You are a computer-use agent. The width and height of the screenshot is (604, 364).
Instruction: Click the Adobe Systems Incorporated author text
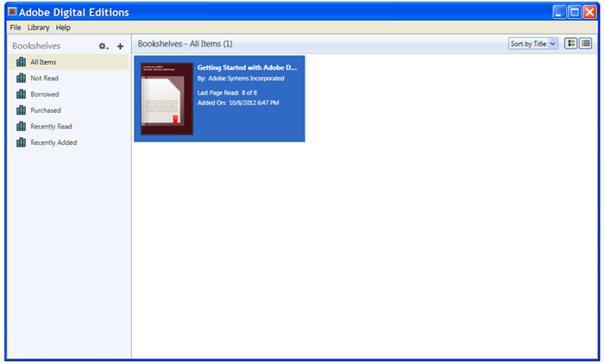pos(246,78)
